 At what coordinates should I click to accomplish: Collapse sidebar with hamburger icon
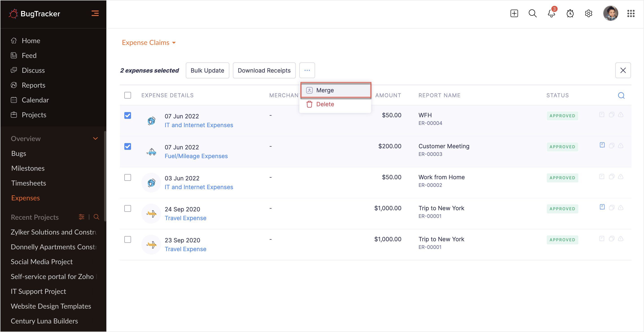(95, 13)
